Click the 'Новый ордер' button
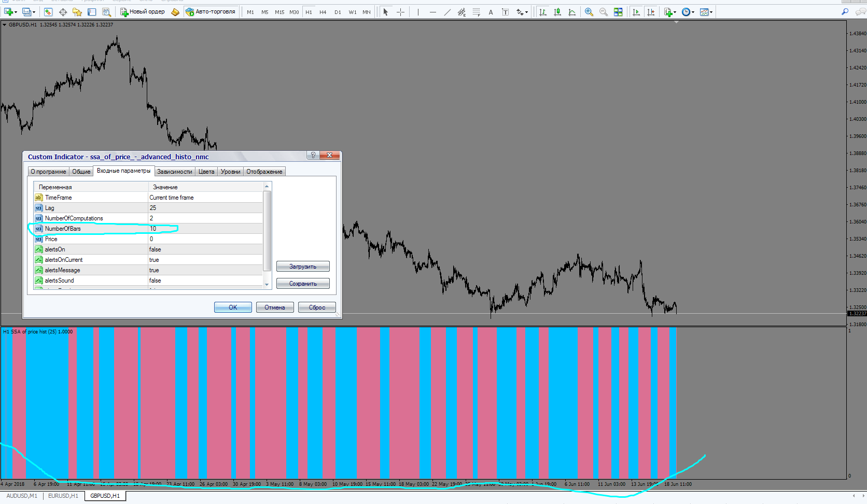The width and height of the screenshot is (867, 504). point(143,12)
